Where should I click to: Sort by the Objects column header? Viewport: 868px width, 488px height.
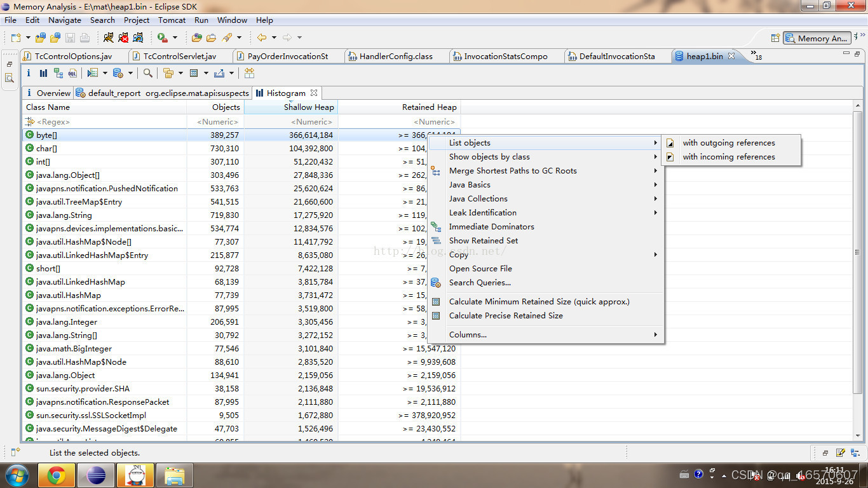click(215, 107)
